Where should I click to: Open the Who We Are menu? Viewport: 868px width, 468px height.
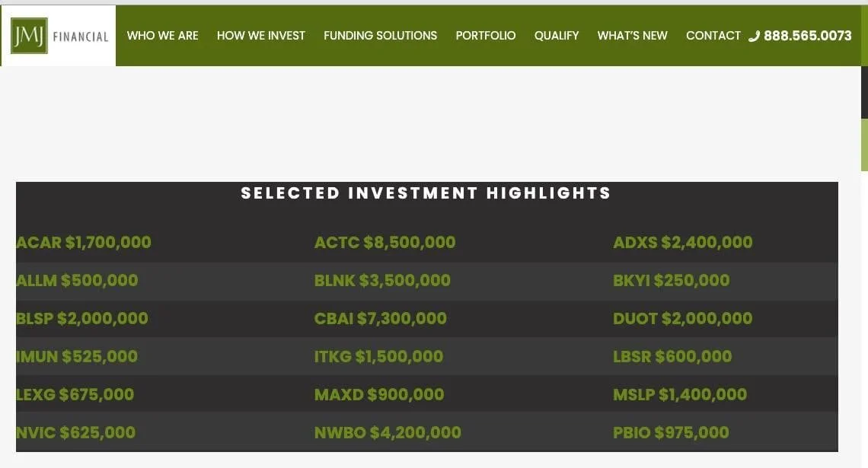tap(162, 36)
